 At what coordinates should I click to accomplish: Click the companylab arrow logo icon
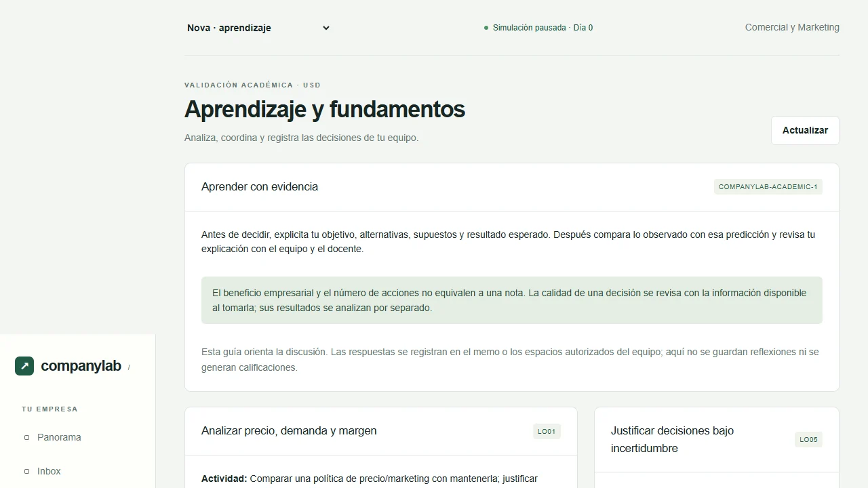click(24, 366)
